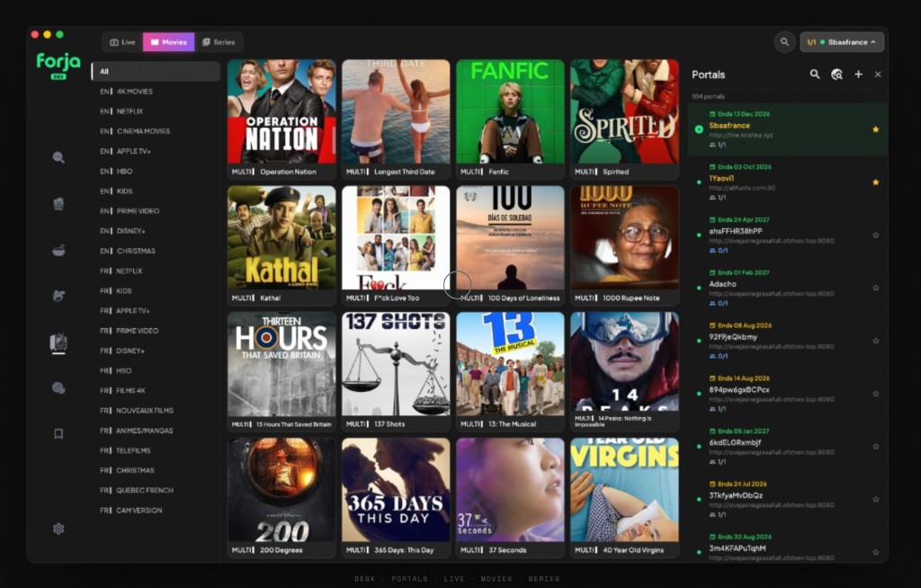921x588 pixels.
Task: Open the 1000 Rupee Note poster
Action: pyautogui.click(x=624, y=238)
